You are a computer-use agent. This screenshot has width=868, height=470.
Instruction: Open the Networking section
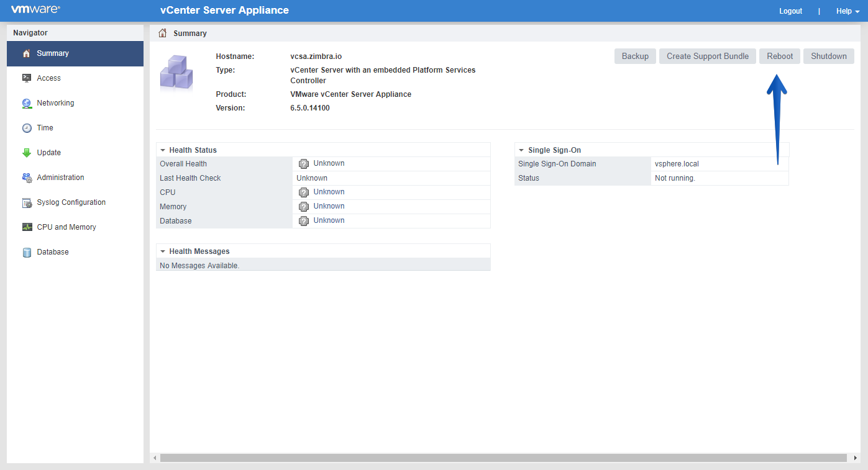coord(75,103)
